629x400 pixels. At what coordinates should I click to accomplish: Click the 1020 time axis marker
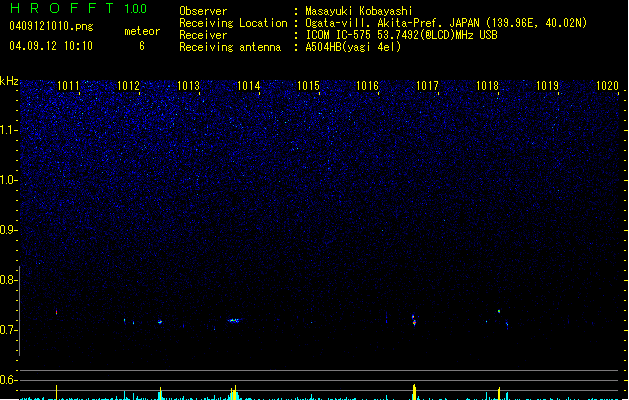(607, 86)
